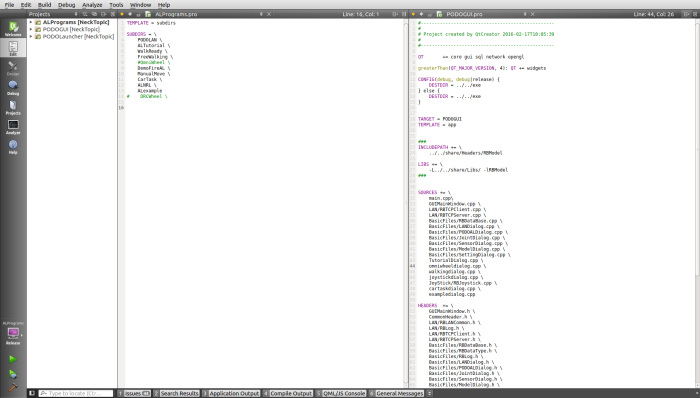Screen dimensions: 700x398
Task: Expand the PODOLauncher [NeckTopic] project tree
Action: point(31,37)
